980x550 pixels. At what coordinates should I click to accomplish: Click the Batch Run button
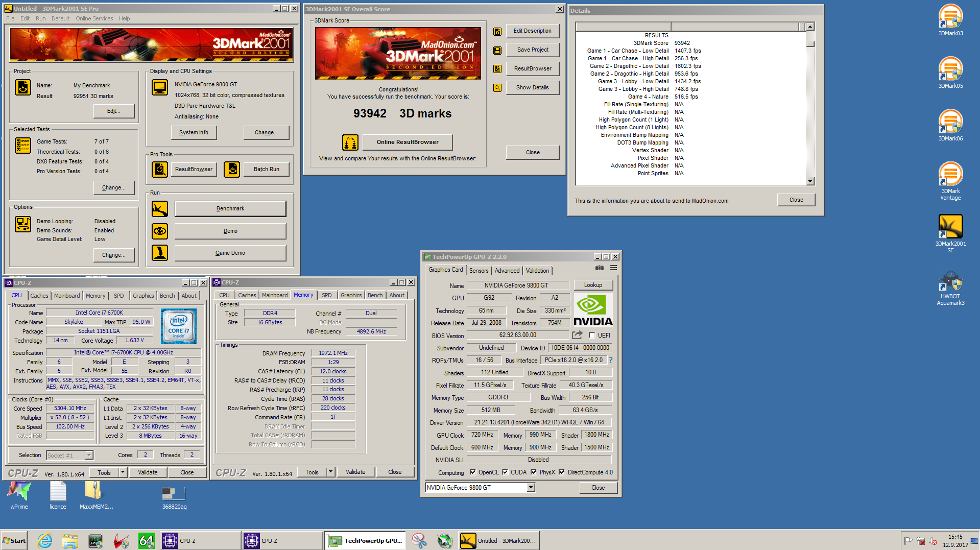point(267,170)
